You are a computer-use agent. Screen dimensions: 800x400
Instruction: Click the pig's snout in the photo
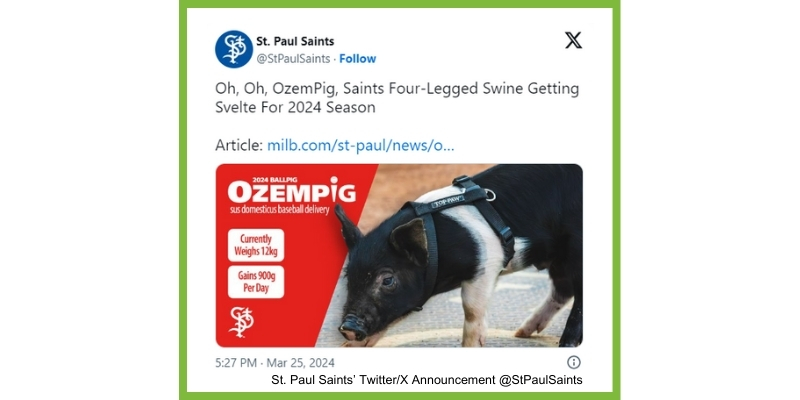pyautogui.click(x=354, y=327)
